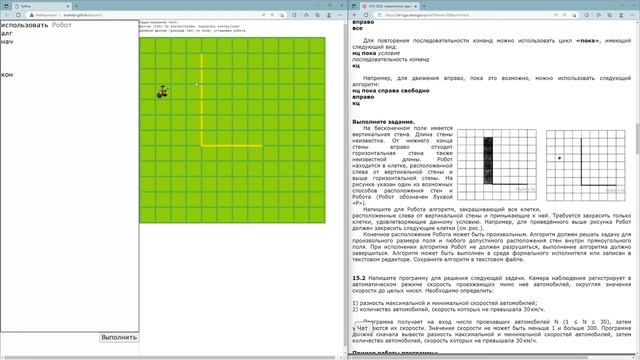Go back in the right browser
The height and width of the screenshot is (360, 640).
[x=355, y=15]
